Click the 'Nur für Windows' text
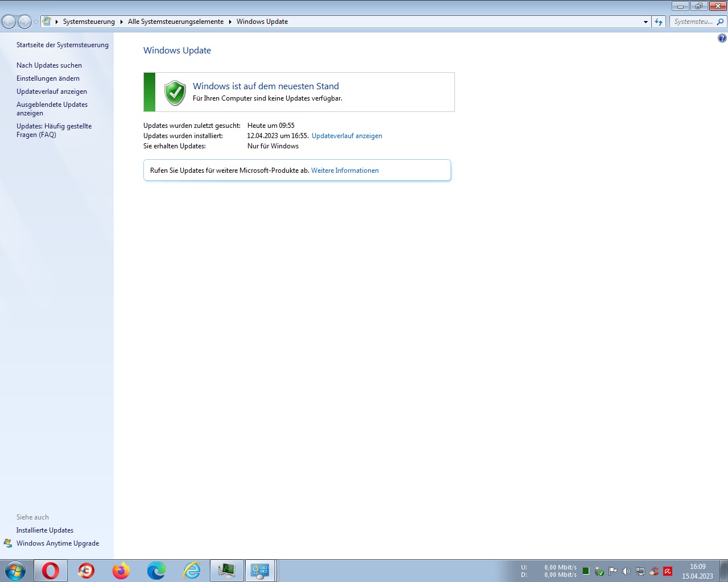This screenshot has height=582, width=728. point(273,146)
